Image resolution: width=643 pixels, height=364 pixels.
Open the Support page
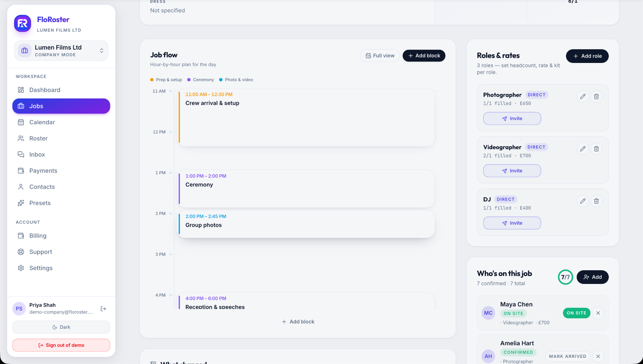61,252
